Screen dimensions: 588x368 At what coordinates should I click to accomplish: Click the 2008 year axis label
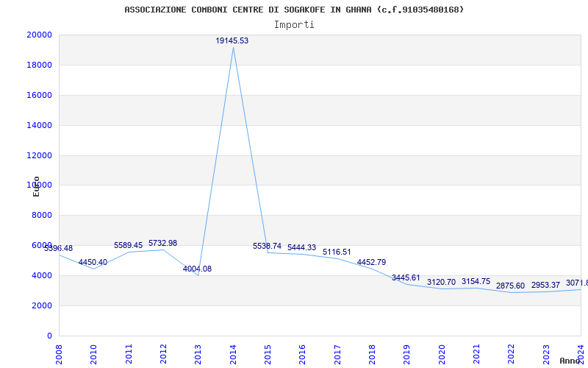coord(59,354)
